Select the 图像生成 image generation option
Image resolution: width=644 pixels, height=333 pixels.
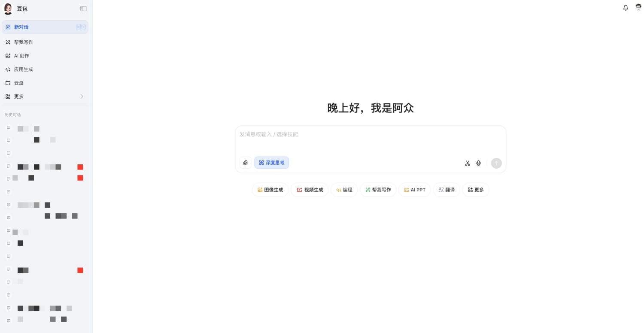[270, 190]
